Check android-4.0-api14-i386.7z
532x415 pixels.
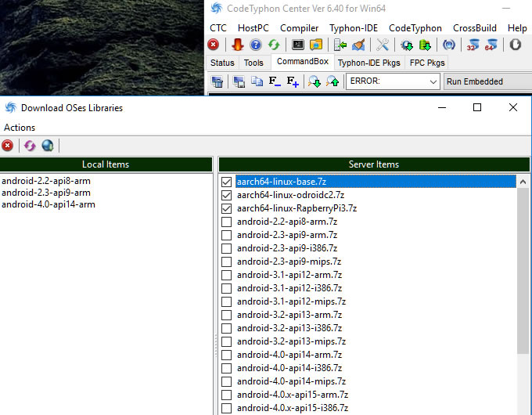[226, 368]
